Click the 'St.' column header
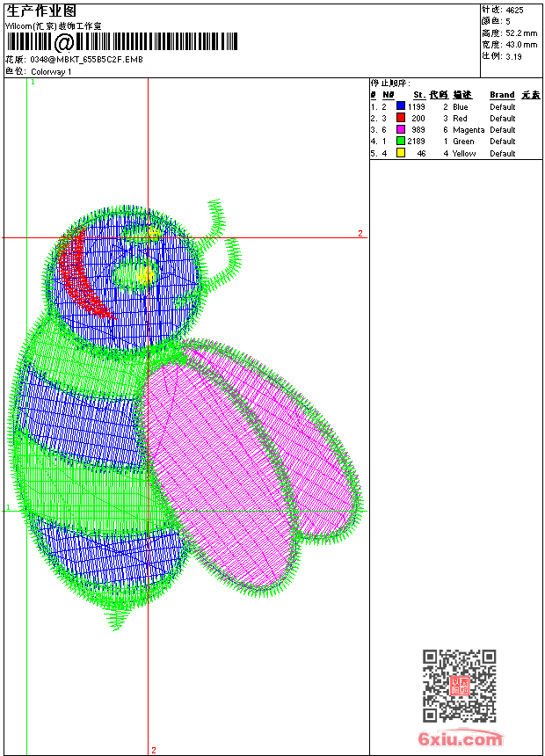 click(x=419, y=95)
